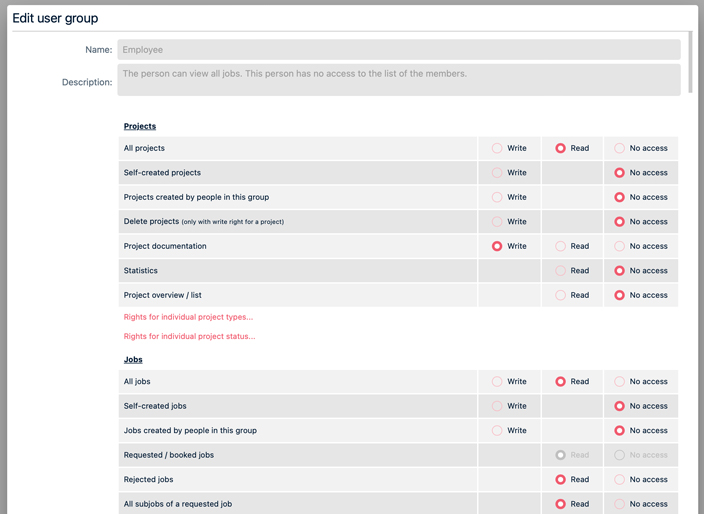This screenshot has width=704, height=514.
Task: Select Write for Projects created by group
Action: click(x=497, y=197)
